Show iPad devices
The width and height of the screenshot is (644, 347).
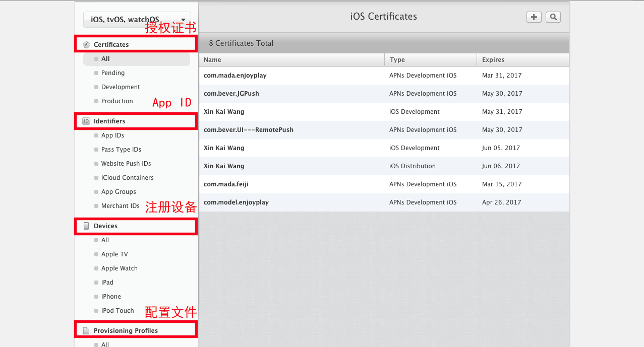click(x=107, y=283)
